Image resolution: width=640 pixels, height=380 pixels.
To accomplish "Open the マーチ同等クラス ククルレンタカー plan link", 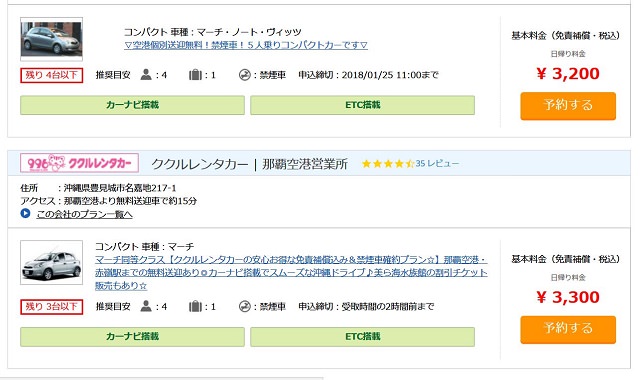I will pos(291,272).
